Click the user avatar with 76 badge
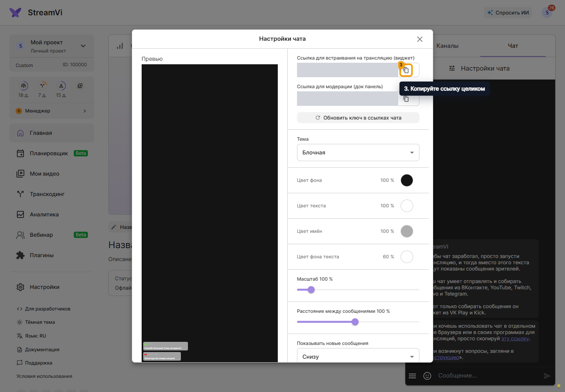Image resolution: width=565 pixels, height=392 pixels. pyautogui.click(x=547, y=13)
